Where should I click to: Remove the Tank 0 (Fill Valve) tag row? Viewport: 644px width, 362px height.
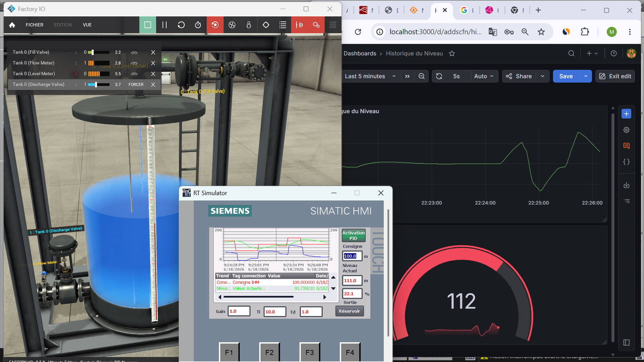click(x=153, y=52)
